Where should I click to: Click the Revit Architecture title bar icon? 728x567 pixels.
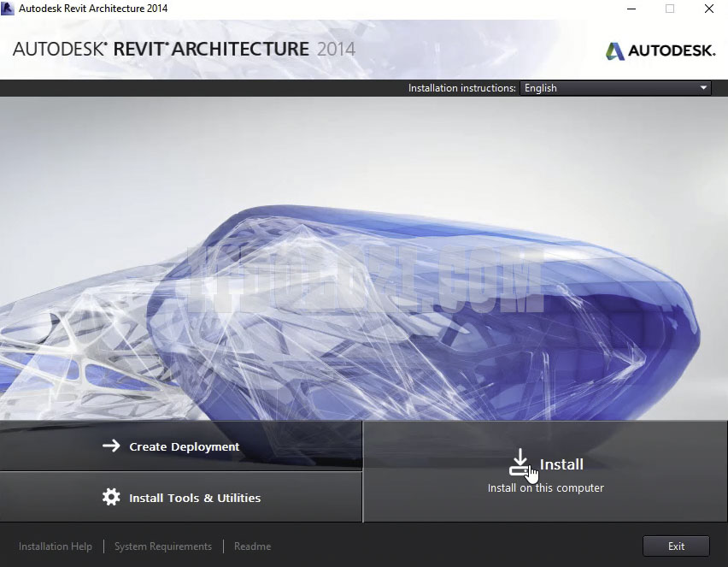tap(8, 8)
